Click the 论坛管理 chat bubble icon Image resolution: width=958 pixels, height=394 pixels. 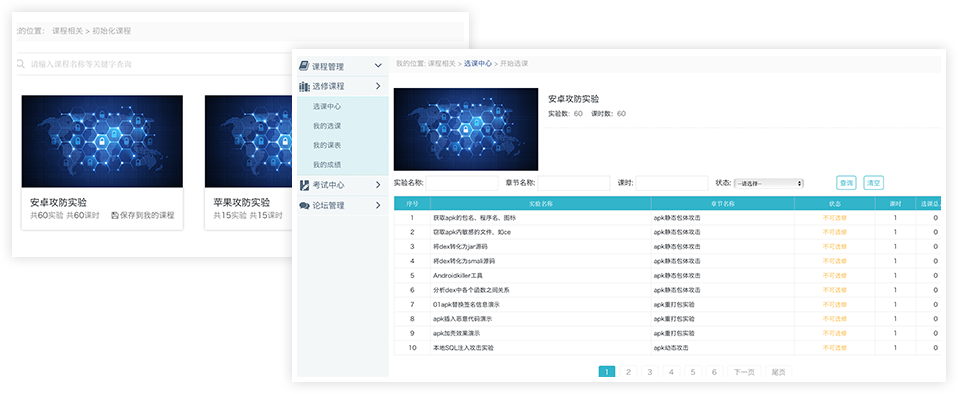304,206
